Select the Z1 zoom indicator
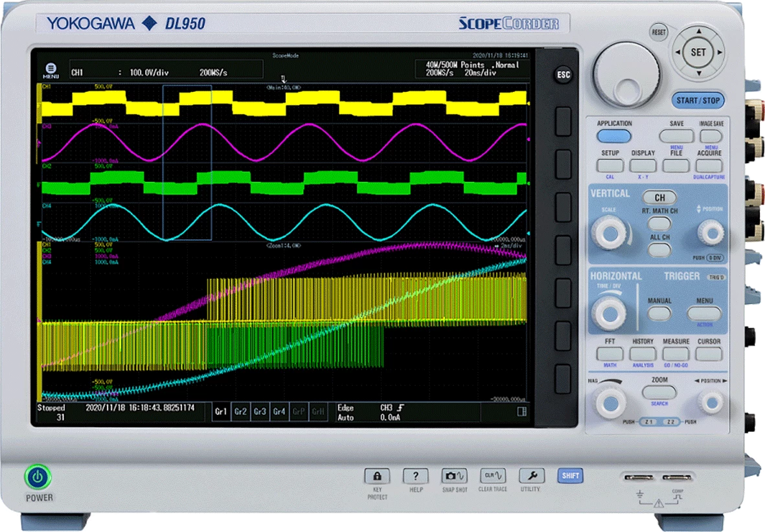 [x=649, y=422]
